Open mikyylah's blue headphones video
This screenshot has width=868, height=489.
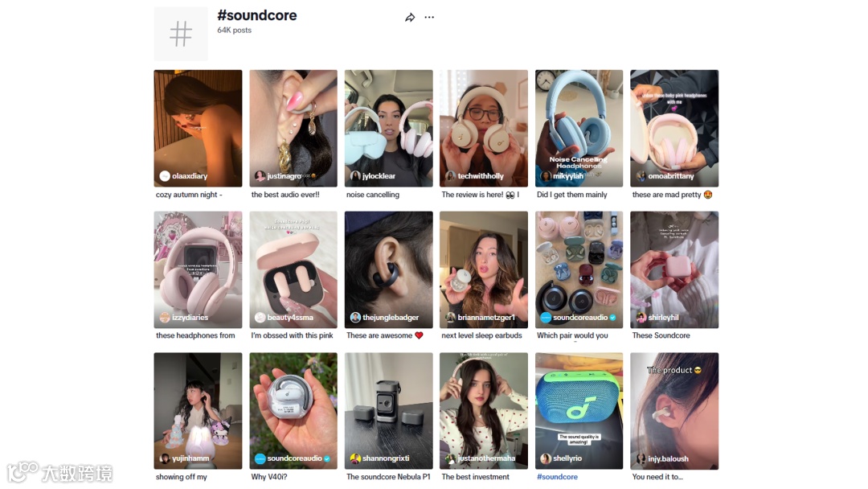point(579,128)
